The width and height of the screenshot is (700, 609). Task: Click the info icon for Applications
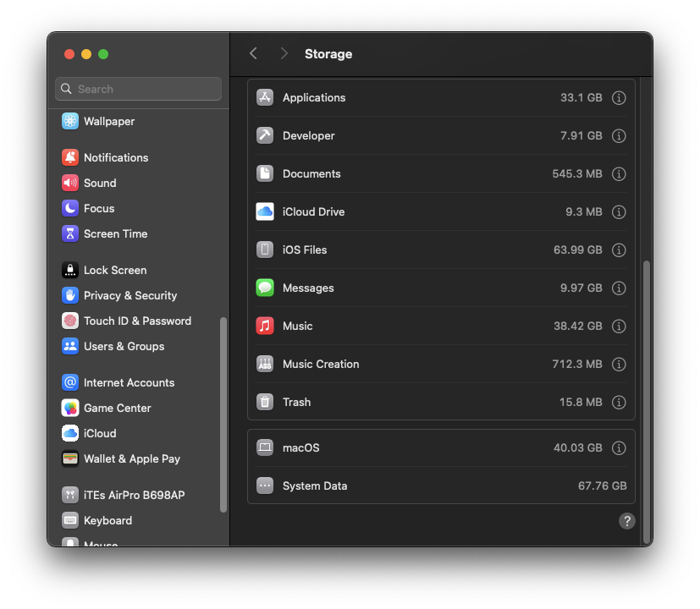619,98
